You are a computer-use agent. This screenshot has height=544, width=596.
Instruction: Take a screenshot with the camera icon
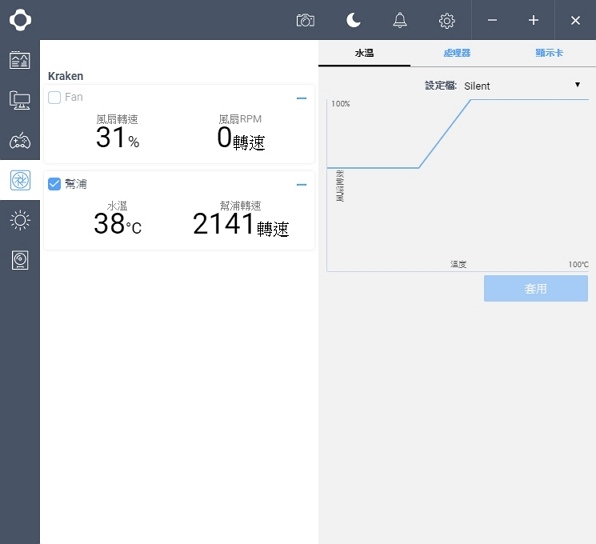coord(305,20)
